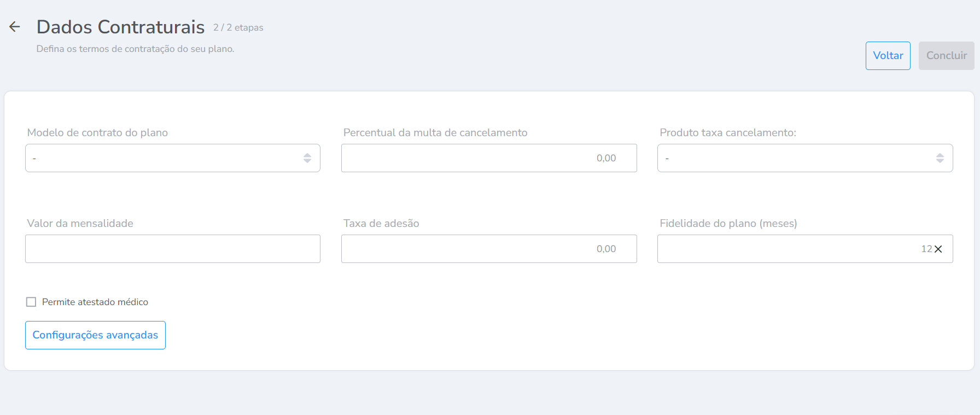Enable the Permite atestado médico checkbox

click(31, 302)
